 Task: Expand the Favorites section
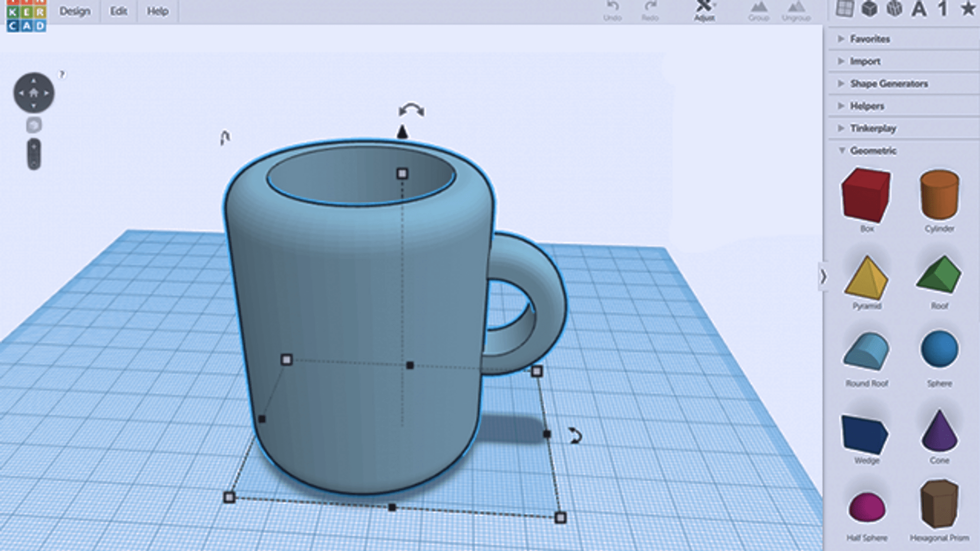(x=869, y=39)
